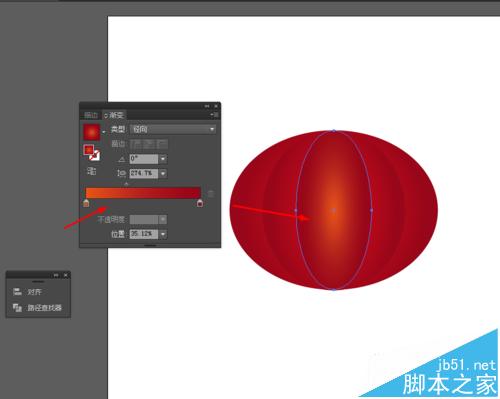Click the gradient fill preview swatch
This screenshot has width=500, height=399.
pos(91,132)
